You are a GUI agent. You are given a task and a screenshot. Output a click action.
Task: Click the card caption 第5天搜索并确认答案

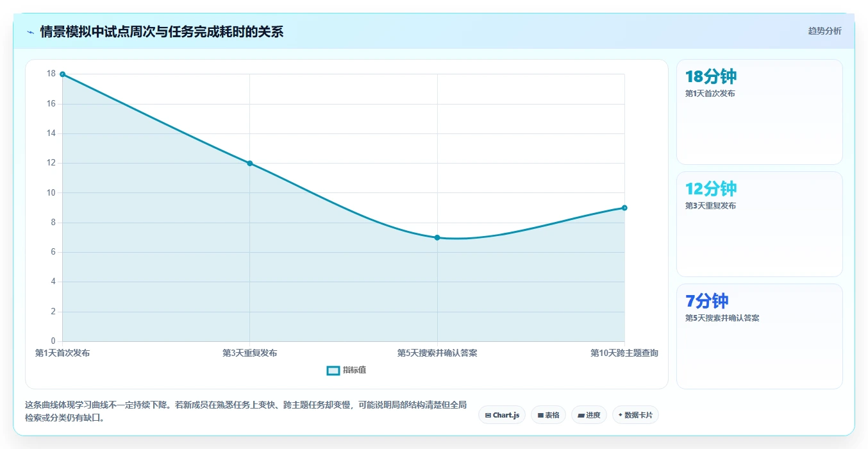[x=722, y=318]
